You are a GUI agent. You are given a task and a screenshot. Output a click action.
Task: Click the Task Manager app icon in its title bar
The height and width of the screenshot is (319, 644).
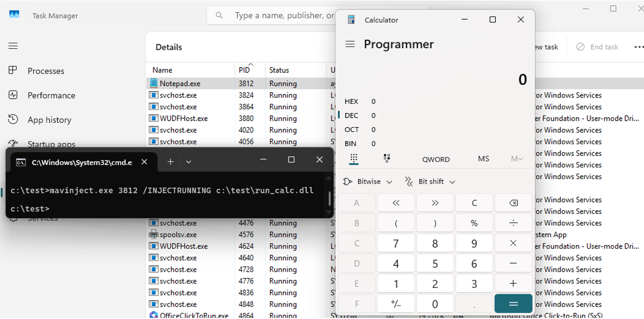click(14, 14)
